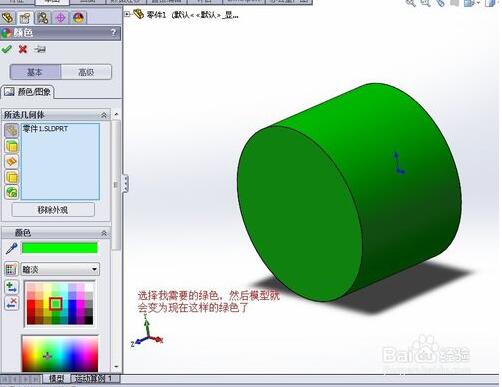Screen dimensions: 502x387
Task: Pick the eyedropper color tool
Action: 11,248
